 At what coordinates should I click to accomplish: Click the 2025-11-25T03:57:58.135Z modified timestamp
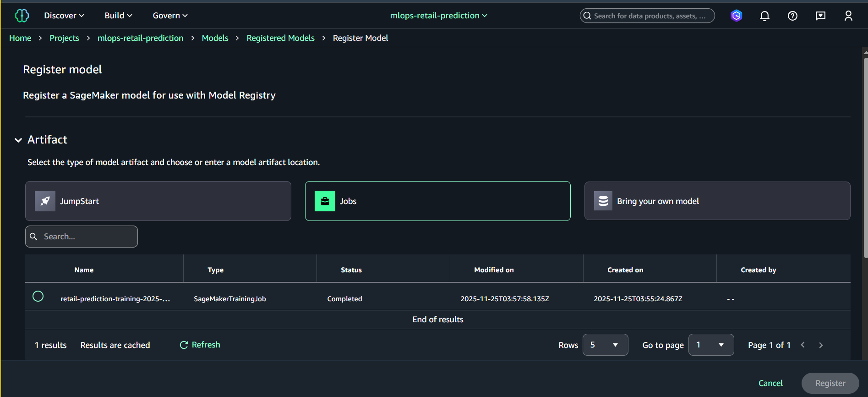click(x=505, y=299)
